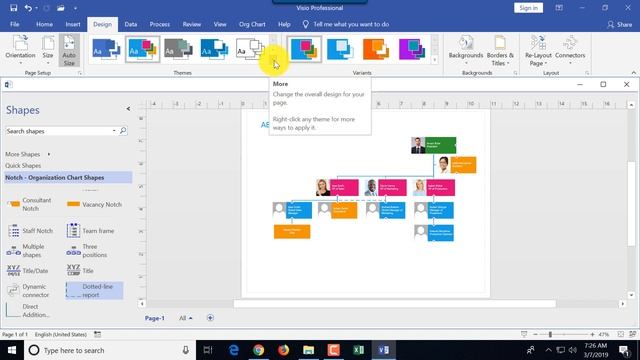Open Borders & Titles gallery

500,50
